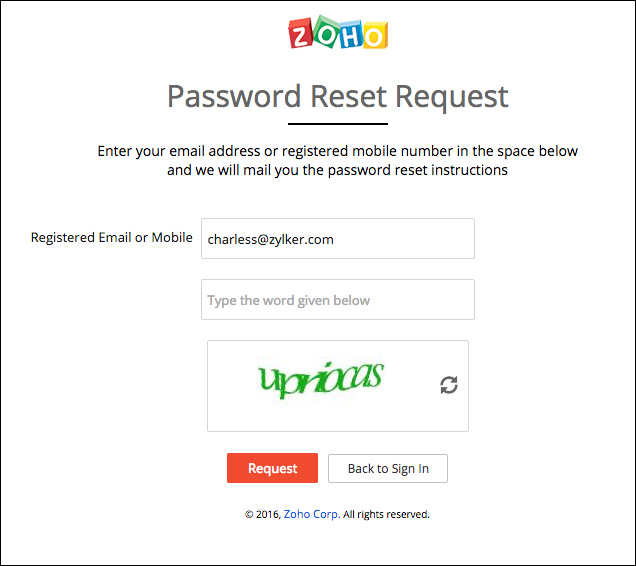
Task: Focus the email field containing charless@zylker.com
Action: pyautogui.click(x=337, y=239)
